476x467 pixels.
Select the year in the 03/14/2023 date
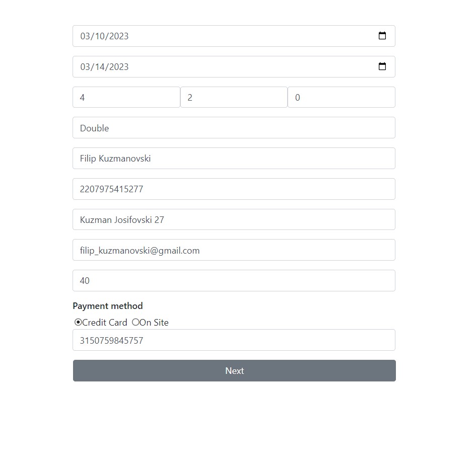(x=118, y=67)
